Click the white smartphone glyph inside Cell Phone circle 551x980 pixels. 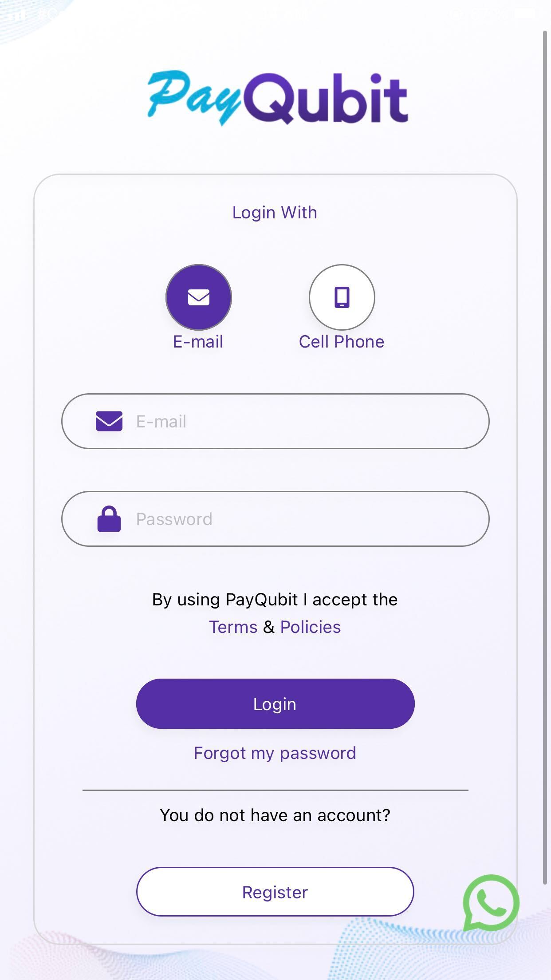342,297
